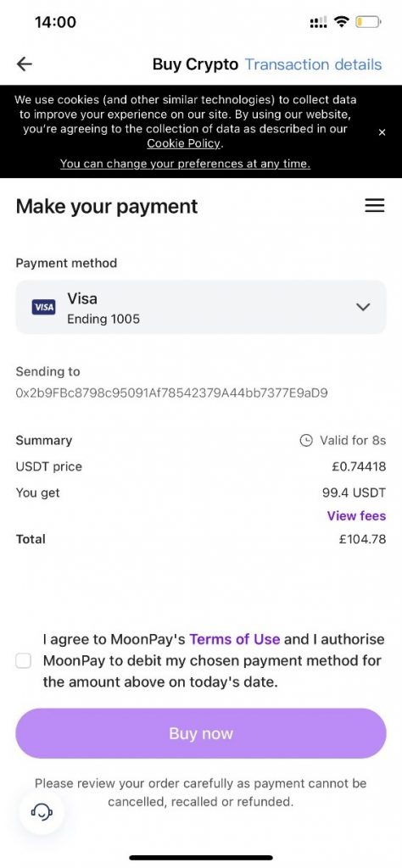Image resolution: width=402 pixels, height=868 pixels.
Task: Open the hamburger menu icon
Action: [374, 206]
